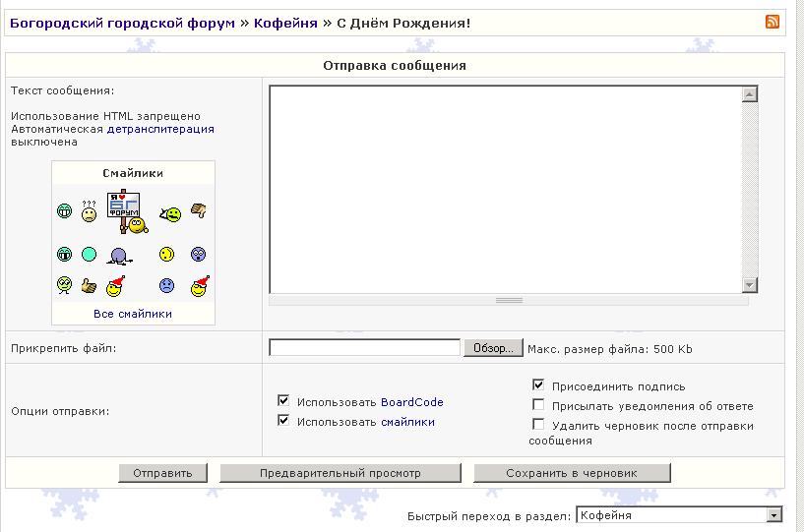Enable 'Удалить черновик после отправки' checkbox

538,425
